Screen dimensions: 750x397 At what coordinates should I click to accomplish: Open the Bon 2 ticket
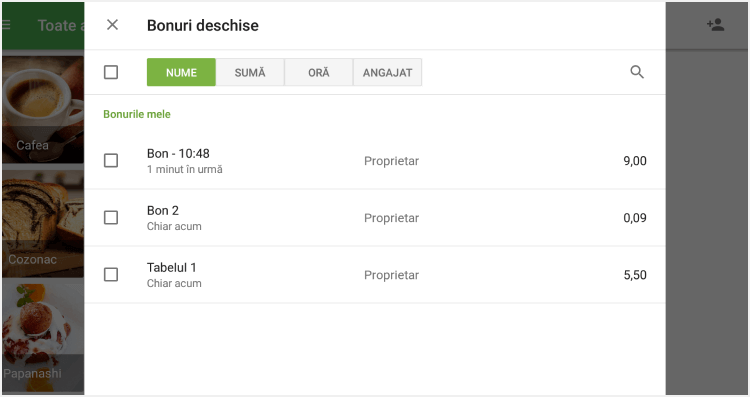point(375,218)
